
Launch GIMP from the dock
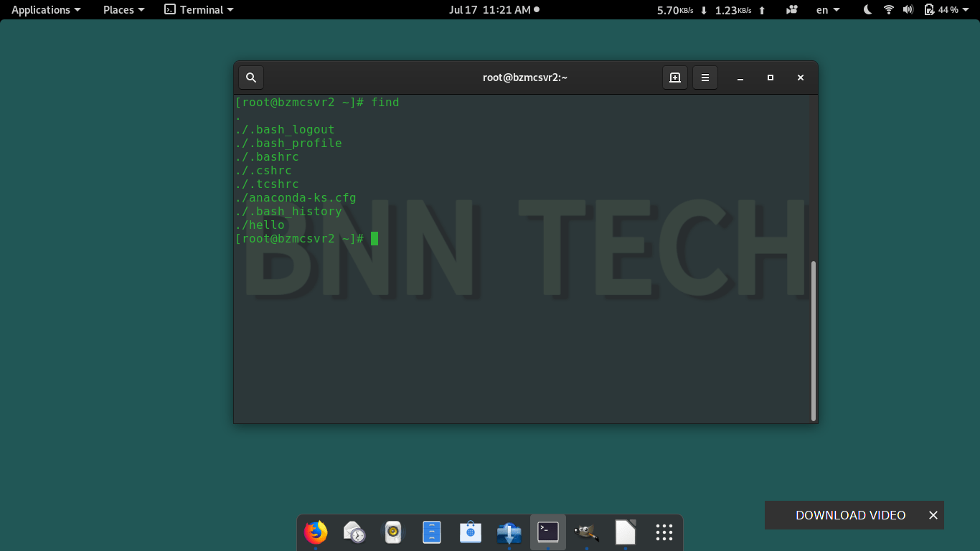tap(586, 532)
